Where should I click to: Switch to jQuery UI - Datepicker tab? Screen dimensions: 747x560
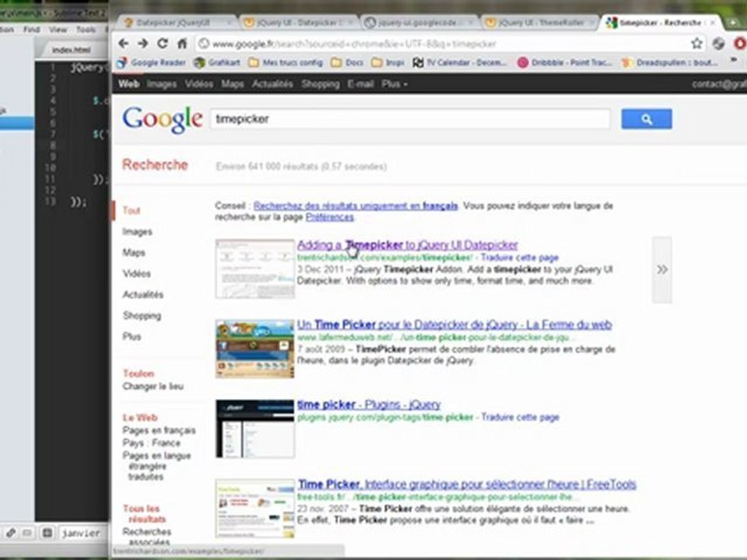pos(299,23)
